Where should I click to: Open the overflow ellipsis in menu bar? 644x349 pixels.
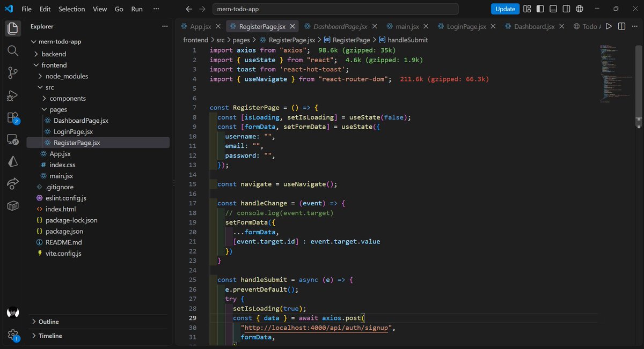[156, 9]
